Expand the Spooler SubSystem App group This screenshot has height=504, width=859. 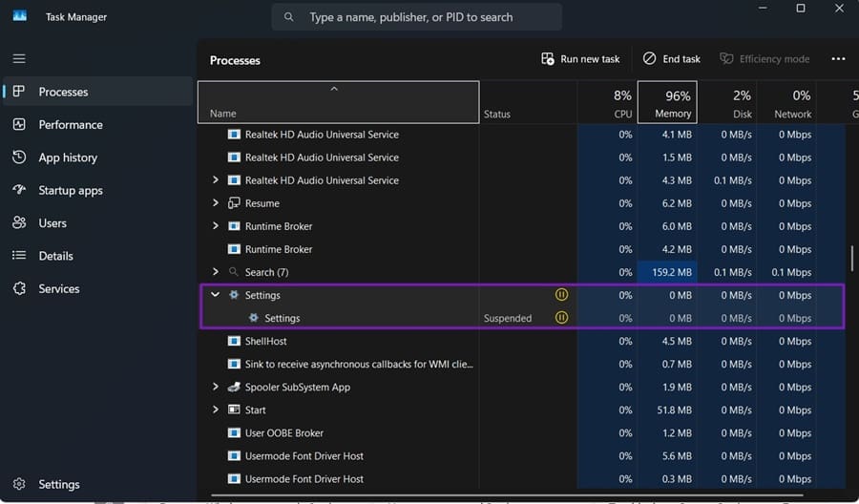coord(216,387)
